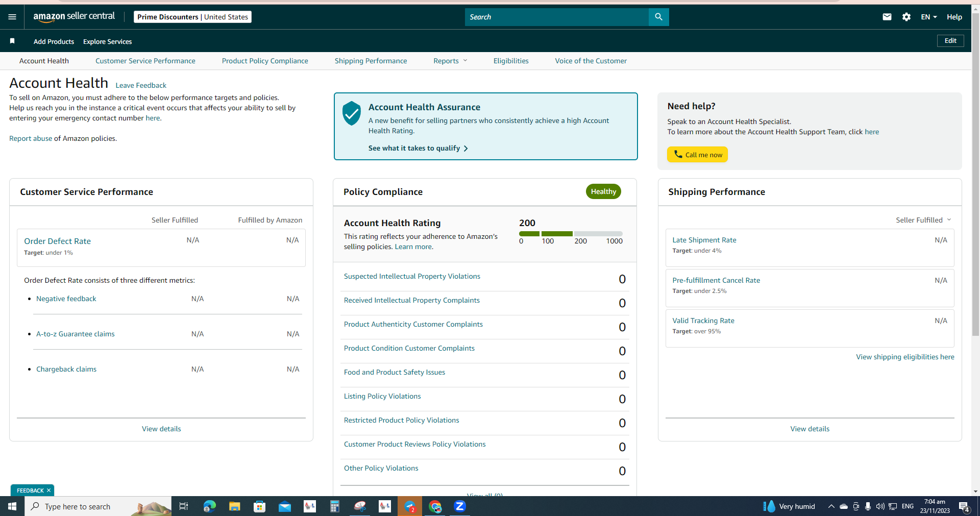Click the Call me now button
This screenshot has height=516, width=980.
click(x=697, y=155)
